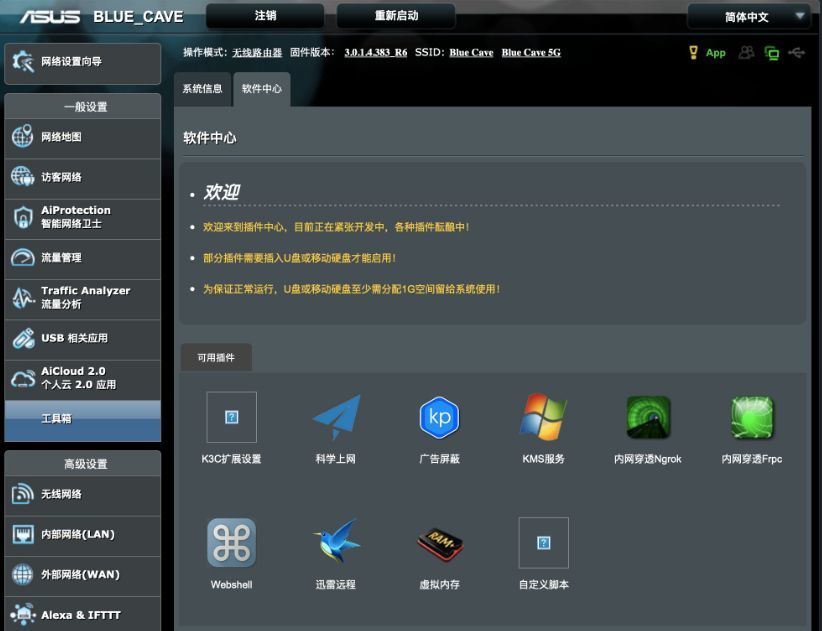
Task: Click the yellow App trophy icon
Action: click(x=693, y=52)
